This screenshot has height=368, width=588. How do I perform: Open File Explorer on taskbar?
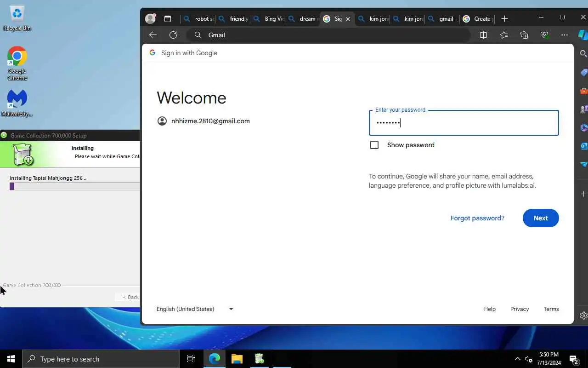click(x=237, y=359)
